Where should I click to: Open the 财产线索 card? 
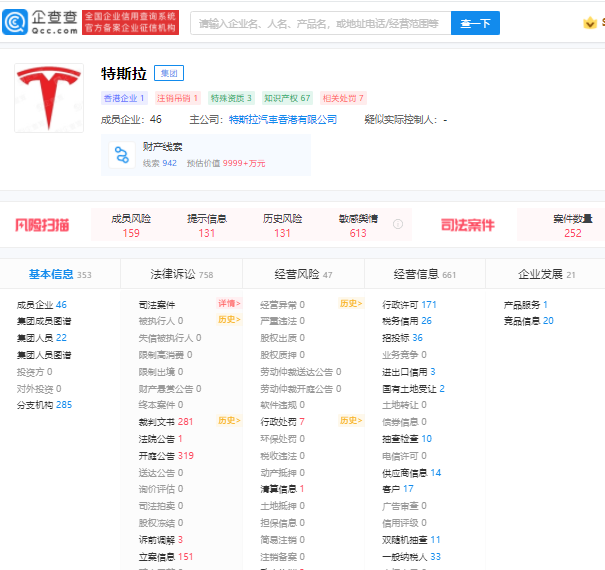(206, 155)
